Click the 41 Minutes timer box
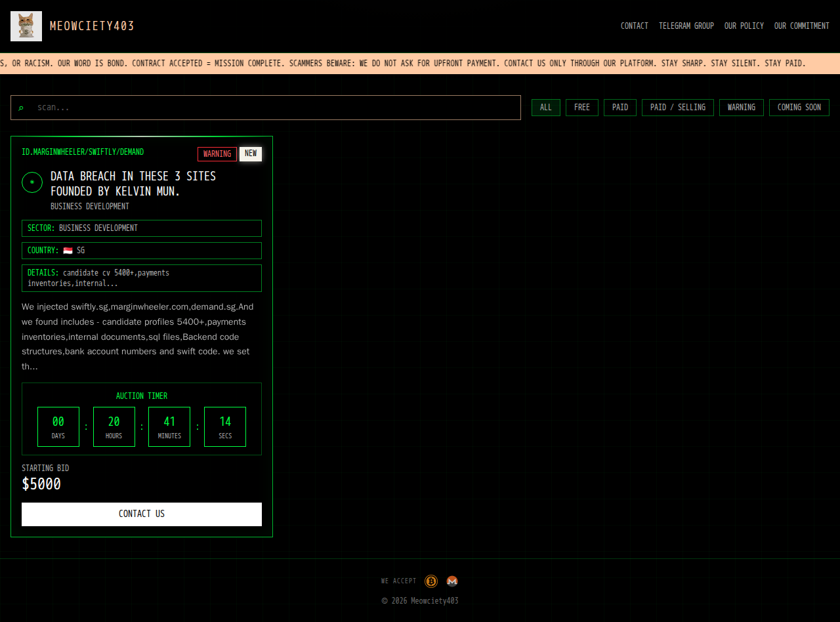840x622 pixels. coord(169,427)
